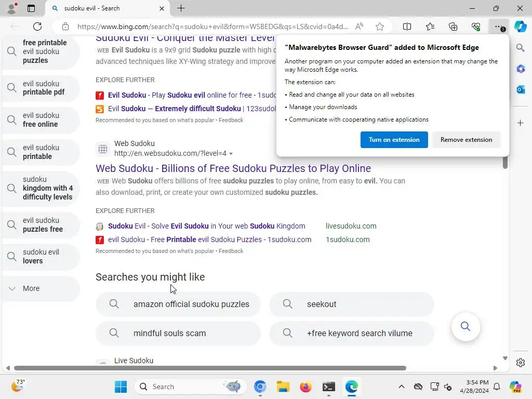This screenshot has height=399, width=532.
Task: Open Outlook sidebar icon
Action: [x=521, y=90]
